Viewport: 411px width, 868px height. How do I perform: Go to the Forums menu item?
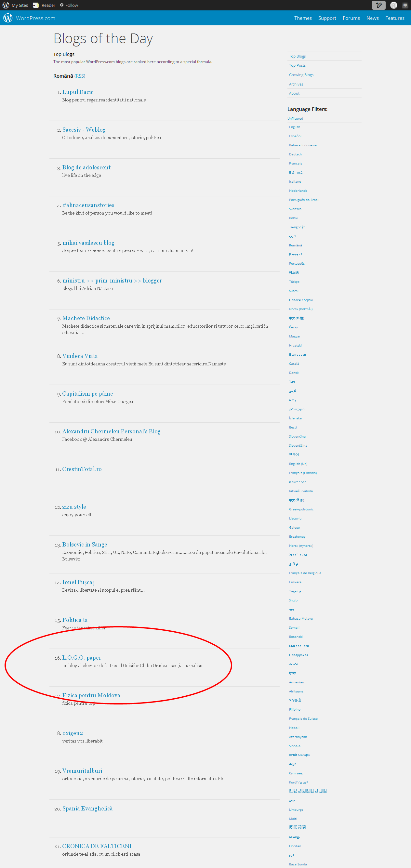(351, 18)
